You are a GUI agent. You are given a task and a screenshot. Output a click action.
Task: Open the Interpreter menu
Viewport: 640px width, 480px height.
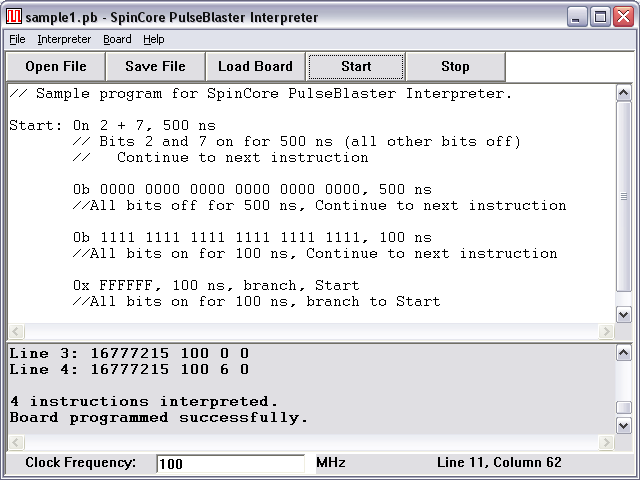point(64,39)
